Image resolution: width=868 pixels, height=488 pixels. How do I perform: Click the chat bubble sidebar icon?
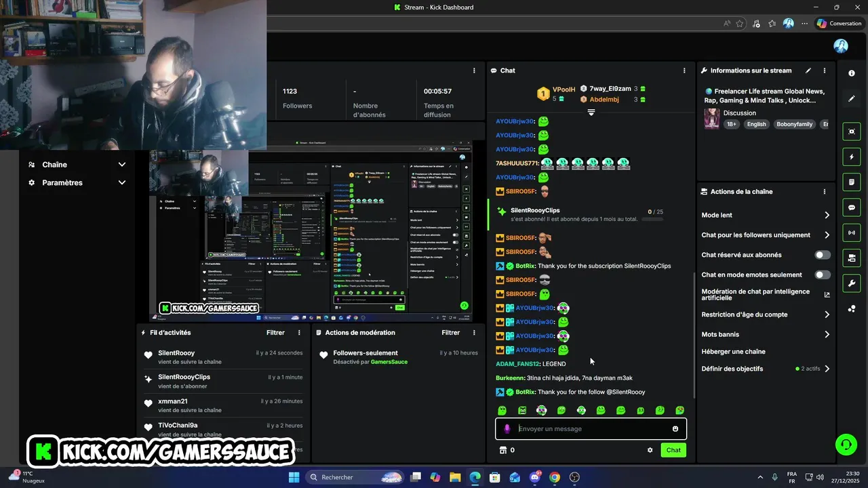click(852, 207)
